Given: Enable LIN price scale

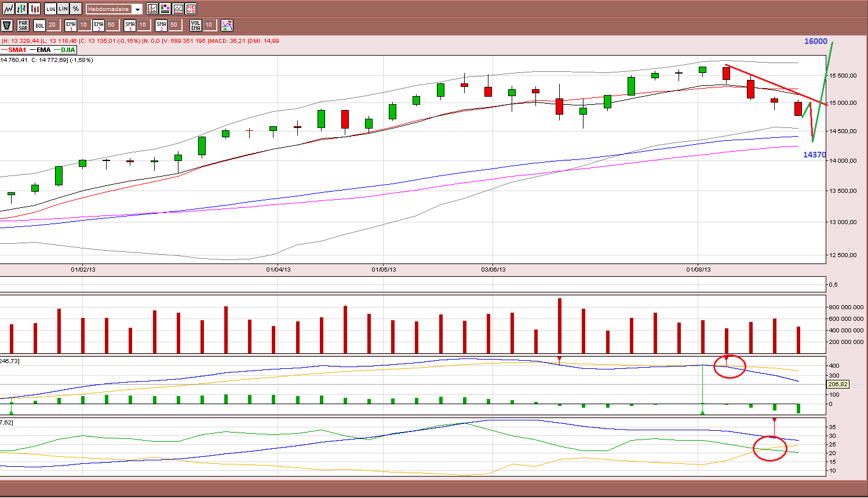Looking at the screenshot, I should coord(63,9).
